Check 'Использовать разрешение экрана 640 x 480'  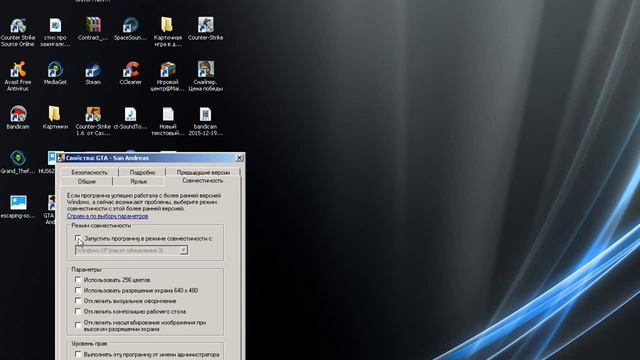78,290
